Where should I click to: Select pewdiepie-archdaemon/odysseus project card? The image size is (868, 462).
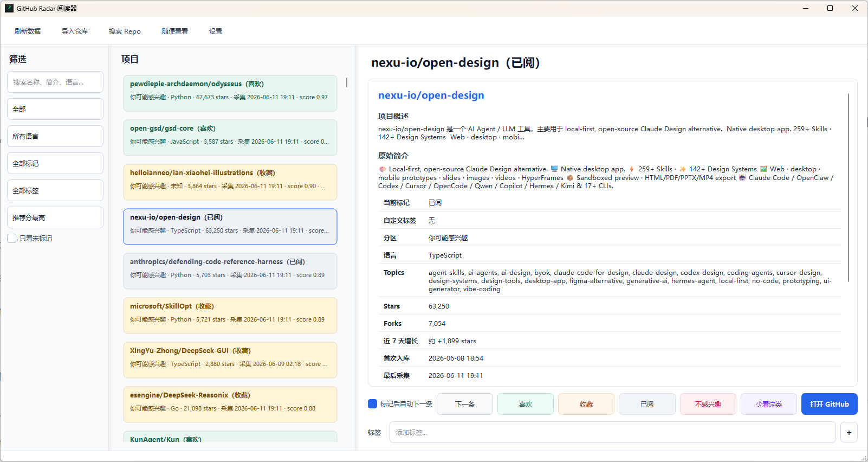230,93
